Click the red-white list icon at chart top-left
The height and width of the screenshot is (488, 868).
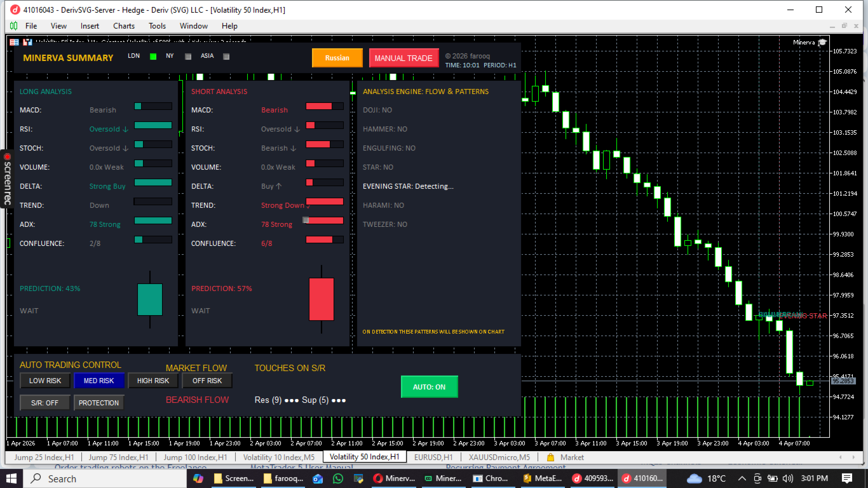click(14, 42)
